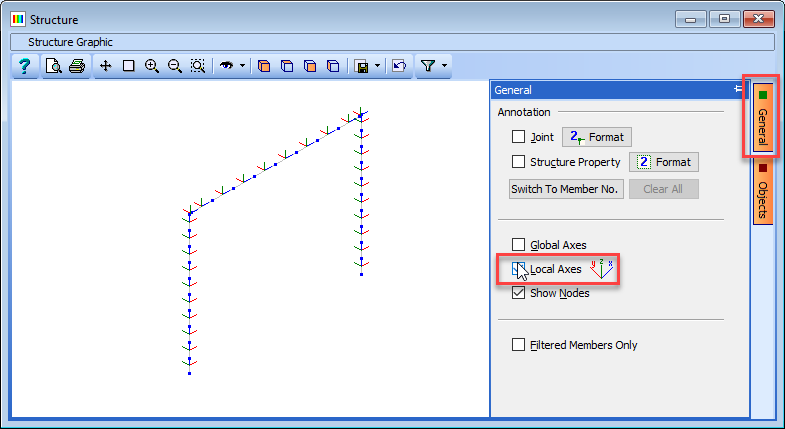Image resolution: width=785 pixels, height=429 pixels.
Task: Select the pan (move) tool
Action: pos(106,66)
